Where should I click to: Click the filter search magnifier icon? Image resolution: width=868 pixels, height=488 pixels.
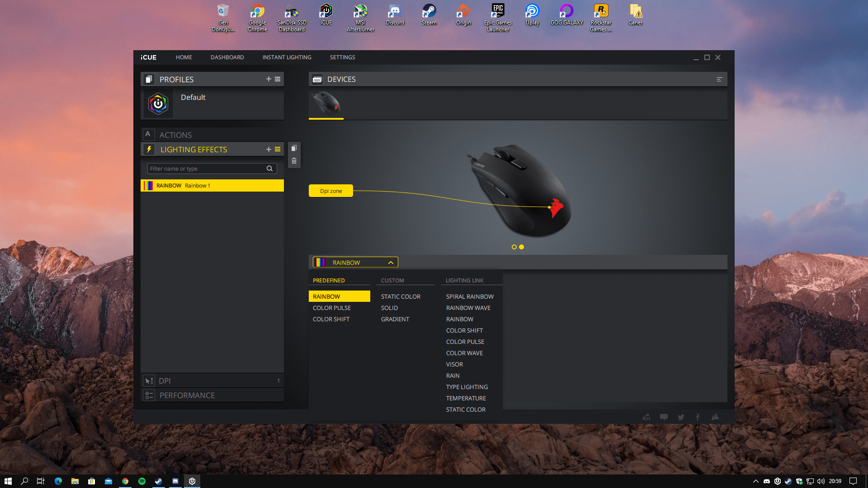(269, 169)
